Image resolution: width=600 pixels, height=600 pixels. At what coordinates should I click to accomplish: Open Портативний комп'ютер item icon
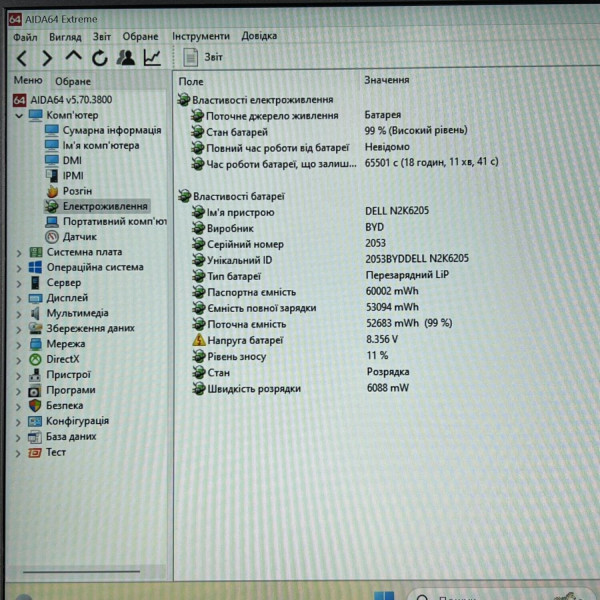point(52,222)
